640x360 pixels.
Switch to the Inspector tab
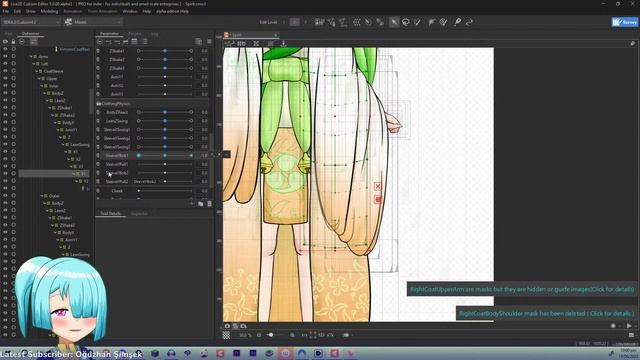point(139,214)
